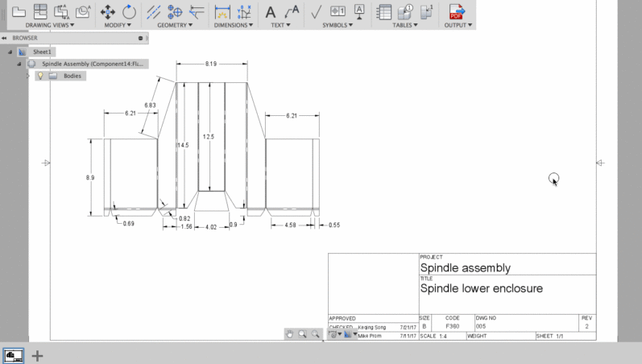This screenshot has width=642, height=364.
Task: Select Sheet1 in the browser
Action: pos(42,52)
